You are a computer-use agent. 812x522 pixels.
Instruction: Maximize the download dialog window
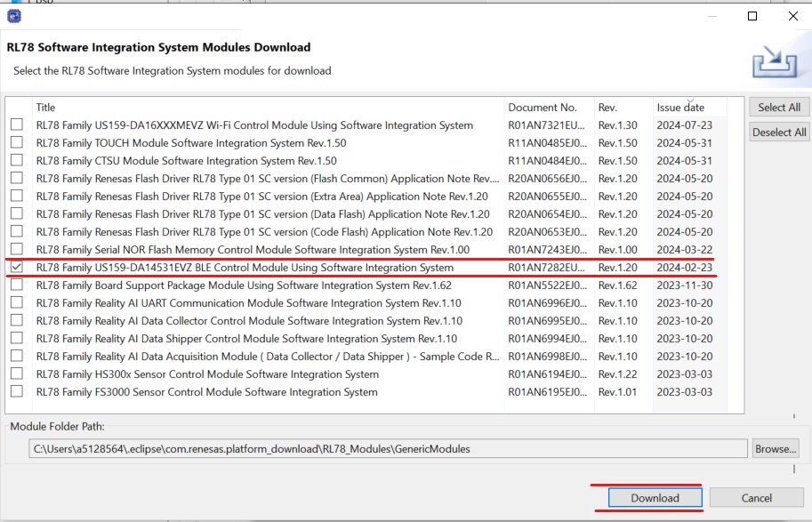[752, 16]
